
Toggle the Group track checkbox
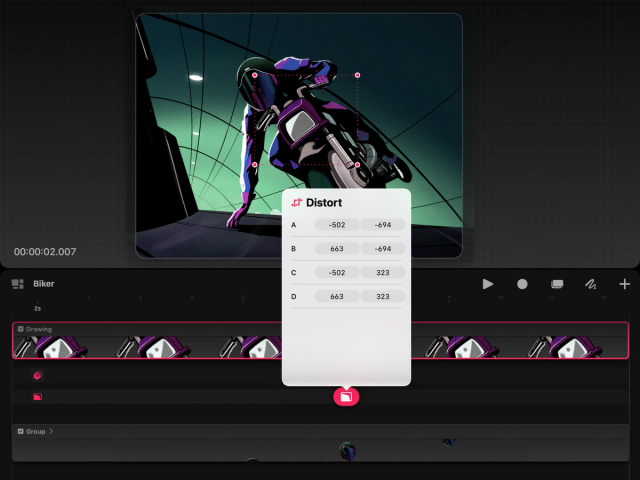click(20, 431)
